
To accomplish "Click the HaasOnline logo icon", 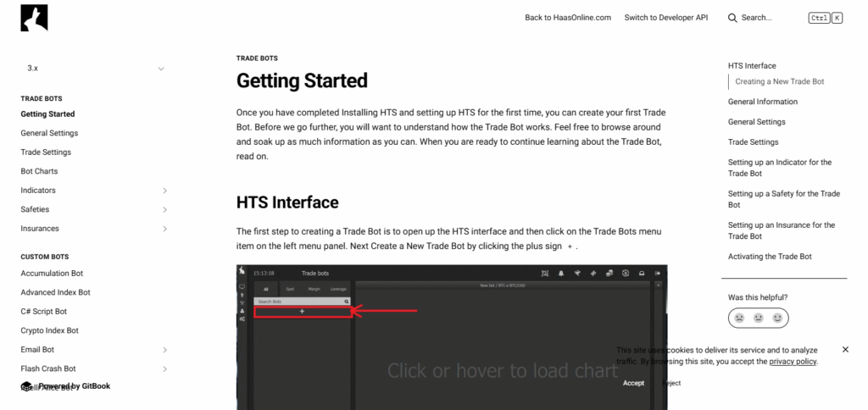I will click(34, 18).
